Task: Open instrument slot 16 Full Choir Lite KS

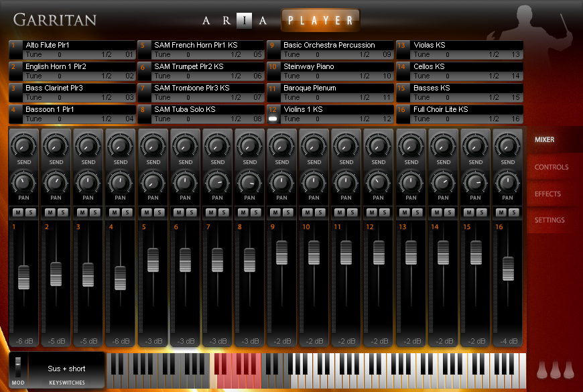Action: click(466, 109)
